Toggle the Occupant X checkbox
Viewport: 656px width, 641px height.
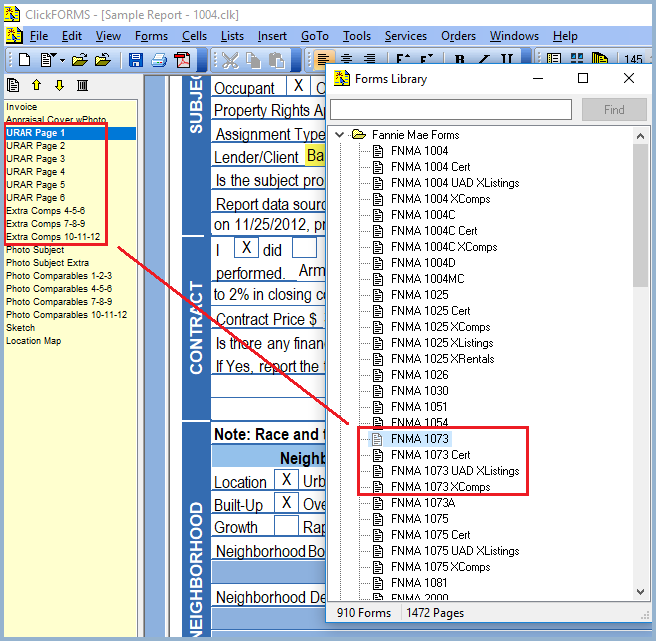pos(298,86)
